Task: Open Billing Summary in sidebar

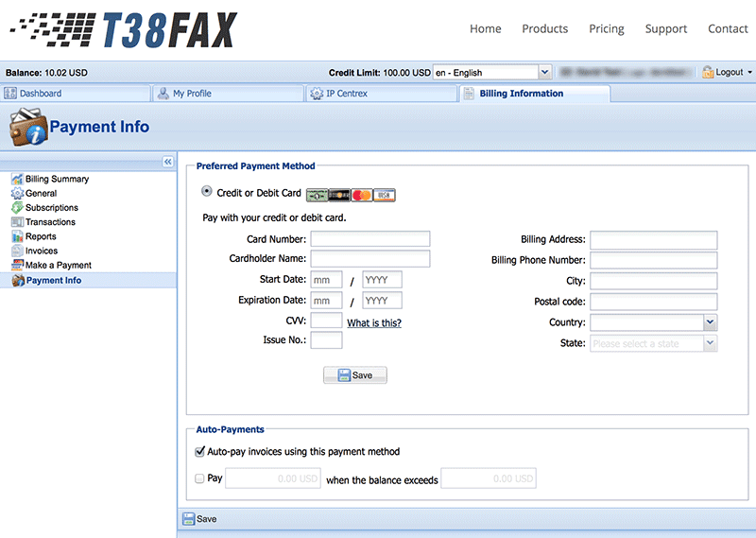Action: 57,179
